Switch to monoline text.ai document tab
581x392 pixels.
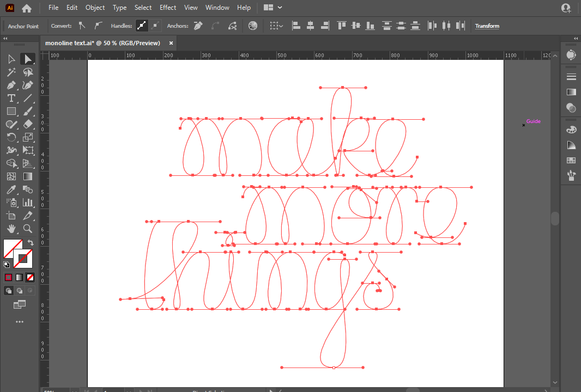[102, 43]
